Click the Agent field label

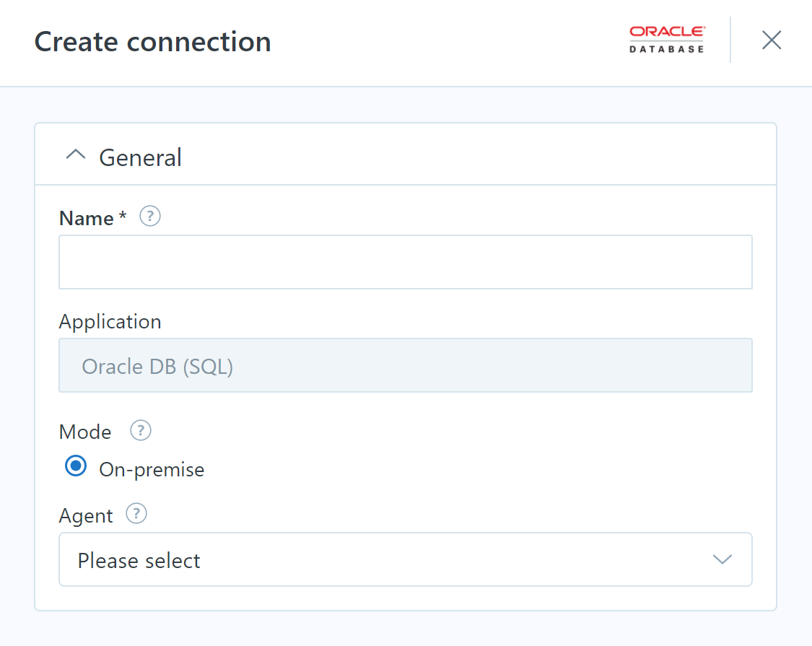point(86,515)
